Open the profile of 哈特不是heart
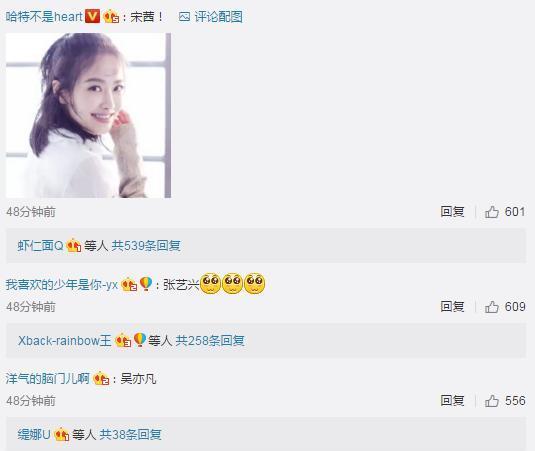Viewport: 535px width, 451px height. click(x=44, y=17)
